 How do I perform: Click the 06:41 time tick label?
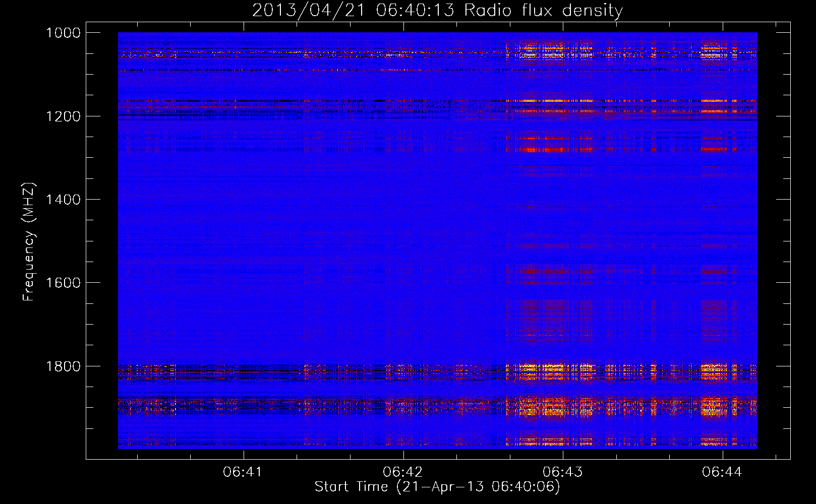point(243,472)
